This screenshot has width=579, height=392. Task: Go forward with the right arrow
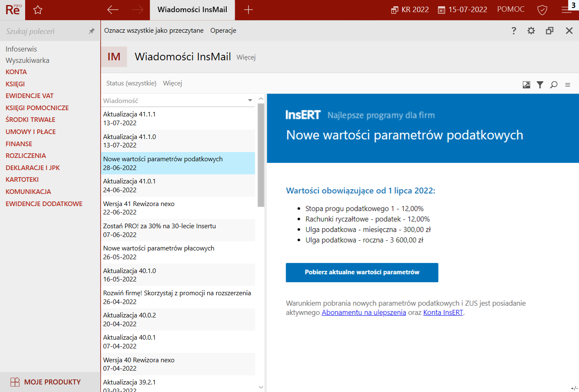[x=137, y=10]
